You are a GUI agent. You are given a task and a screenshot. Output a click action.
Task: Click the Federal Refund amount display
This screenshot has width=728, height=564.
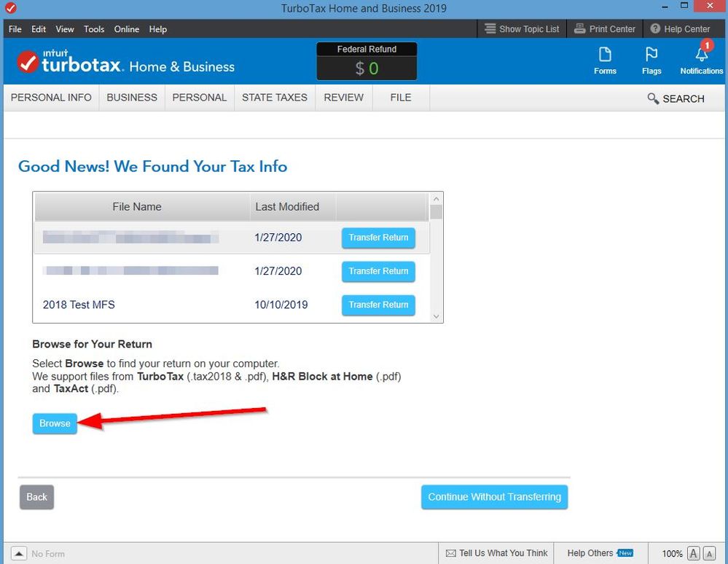(367, 68)
